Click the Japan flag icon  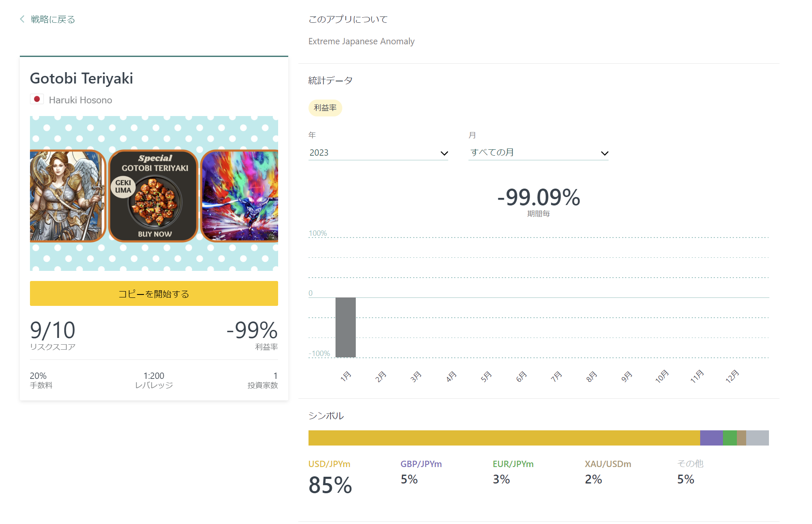(37, 99)
